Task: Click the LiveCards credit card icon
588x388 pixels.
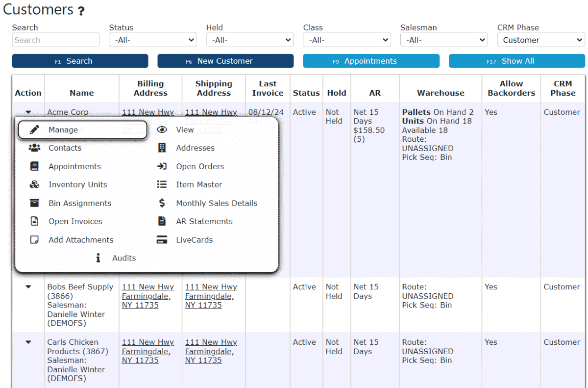Action: pyautogui.click(x=162, y=240)
